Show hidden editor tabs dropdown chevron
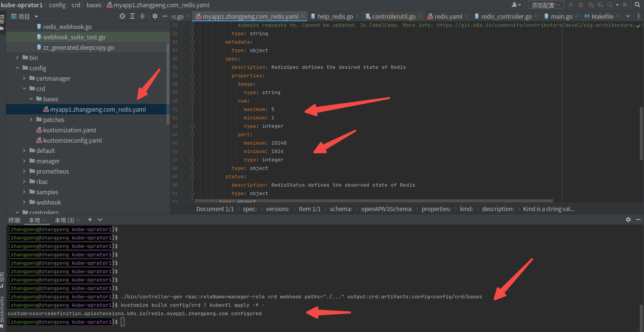Image resolution: width=644 pixels, height=332 pixels. click(628, 16)
